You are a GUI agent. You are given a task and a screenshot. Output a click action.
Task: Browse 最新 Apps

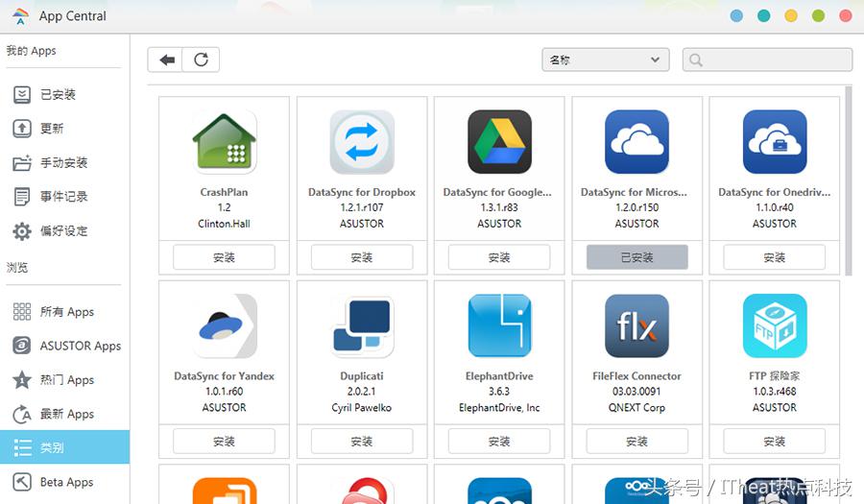pyautogui.click(x=65, y=414)
